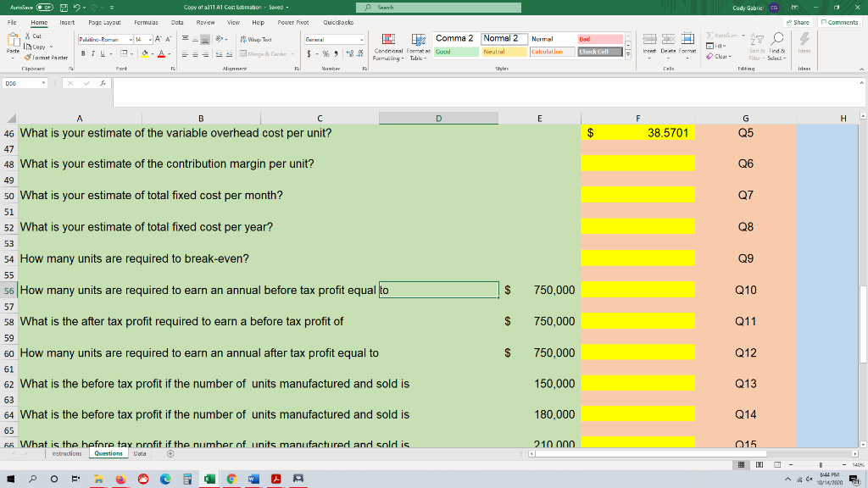This screenshot has height=488, width=868.
Task: Save the workbook via floppy icon
Action: 64,8
